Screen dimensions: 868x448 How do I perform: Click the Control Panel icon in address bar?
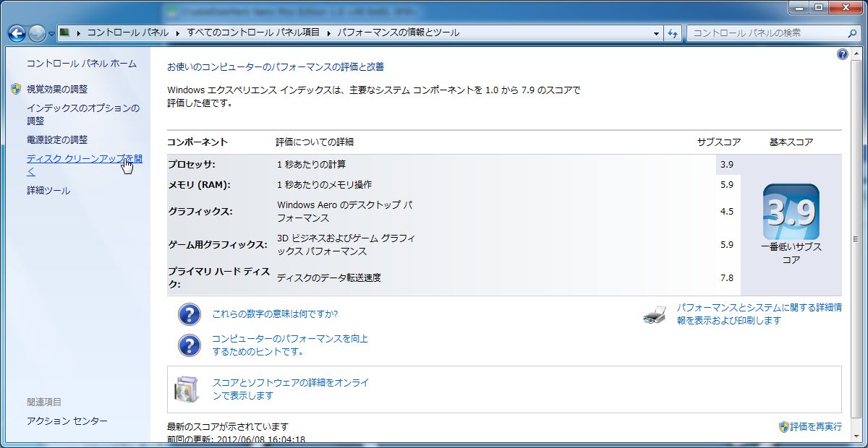(x=65, y=33)
